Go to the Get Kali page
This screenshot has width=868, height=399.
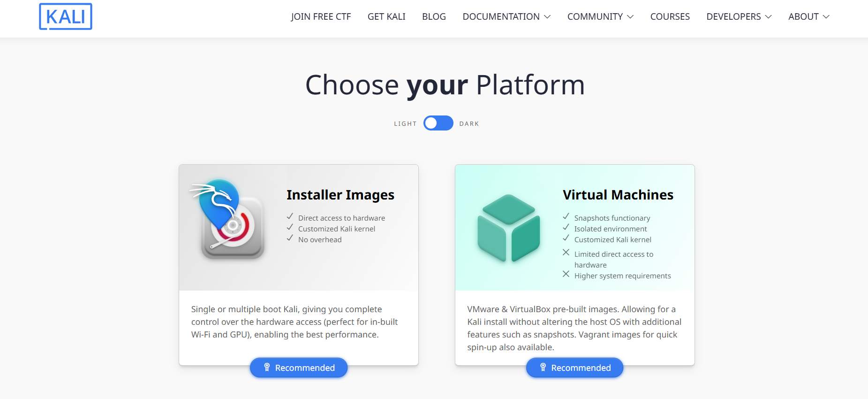pyautogui.click(x=386, y=16)
